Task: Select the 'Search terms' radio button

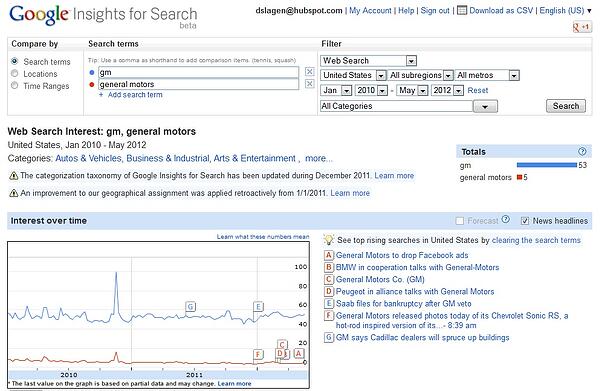Action: click(15, 61)
